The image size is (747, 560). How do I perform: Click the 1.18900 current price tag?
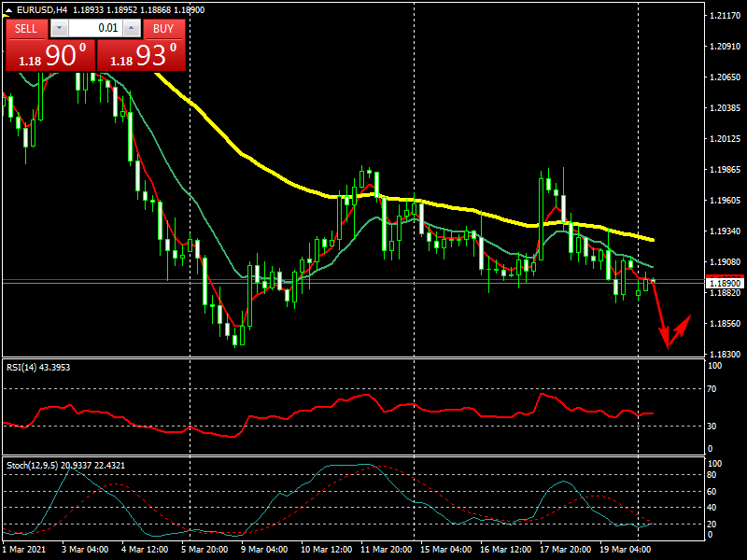[x=725, y=283]
